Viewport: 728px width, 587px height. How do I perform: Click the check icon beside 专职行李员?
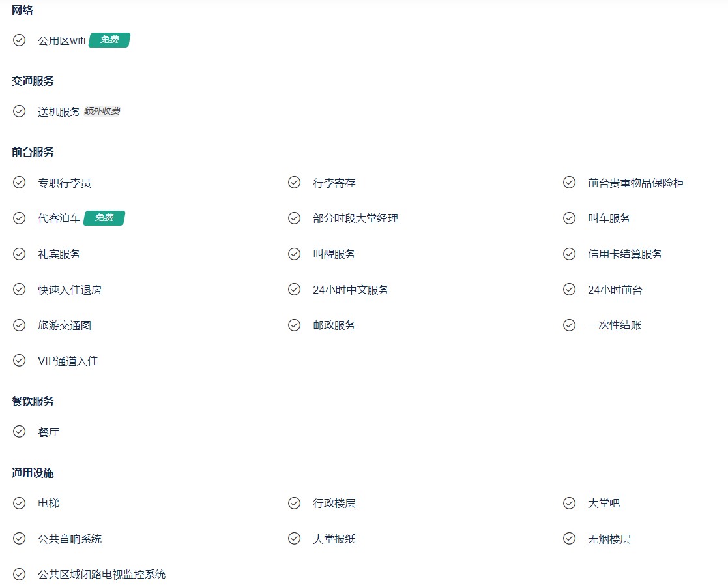point(19,182)
